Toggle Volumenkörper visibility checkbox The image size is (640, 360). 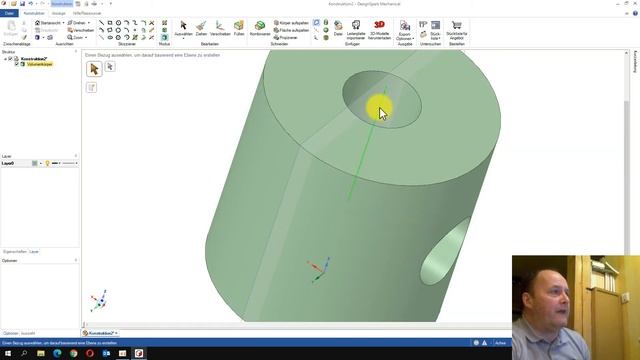(17, 64)
